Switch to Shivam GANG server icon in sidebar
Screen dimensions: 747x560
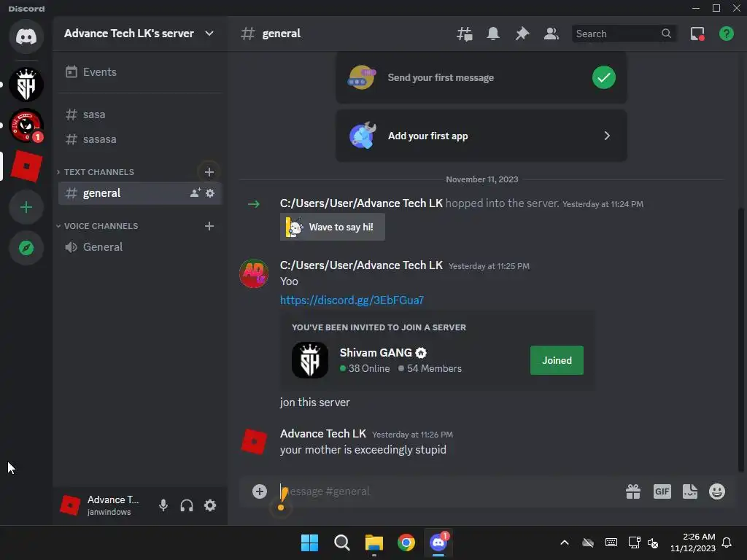[x=26, y=85]
